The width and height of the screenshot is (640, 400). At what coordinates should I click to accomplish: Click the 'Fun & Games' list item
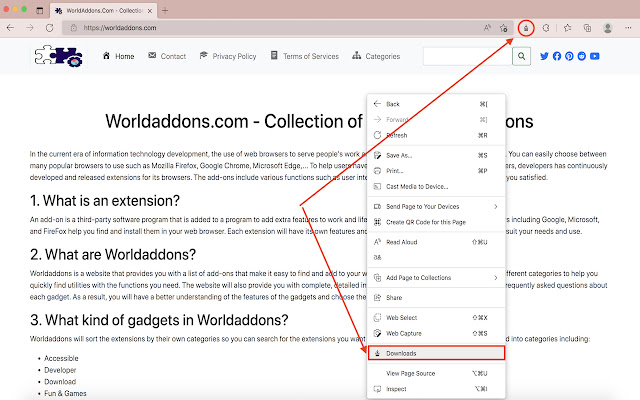coord(65,393)
